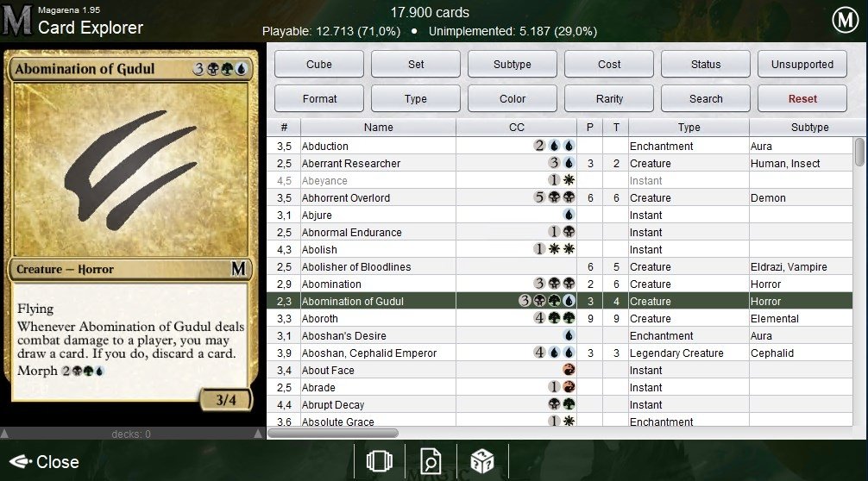Select the Aboshan, Cephalid Emperor row
868x481 pixels.
559,353
